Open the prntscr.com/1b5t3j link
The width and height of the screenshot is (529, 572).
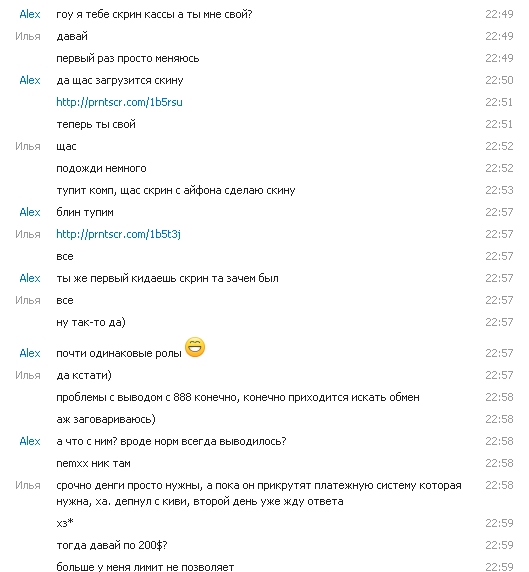click(119, 234)
